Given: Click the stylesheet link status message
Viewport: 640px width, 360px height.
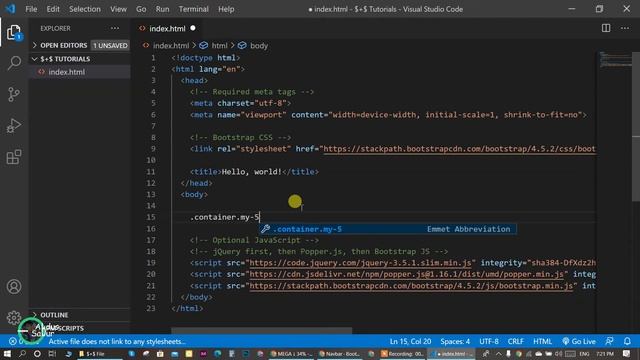Looking at the screenshot, I should 117,341.
